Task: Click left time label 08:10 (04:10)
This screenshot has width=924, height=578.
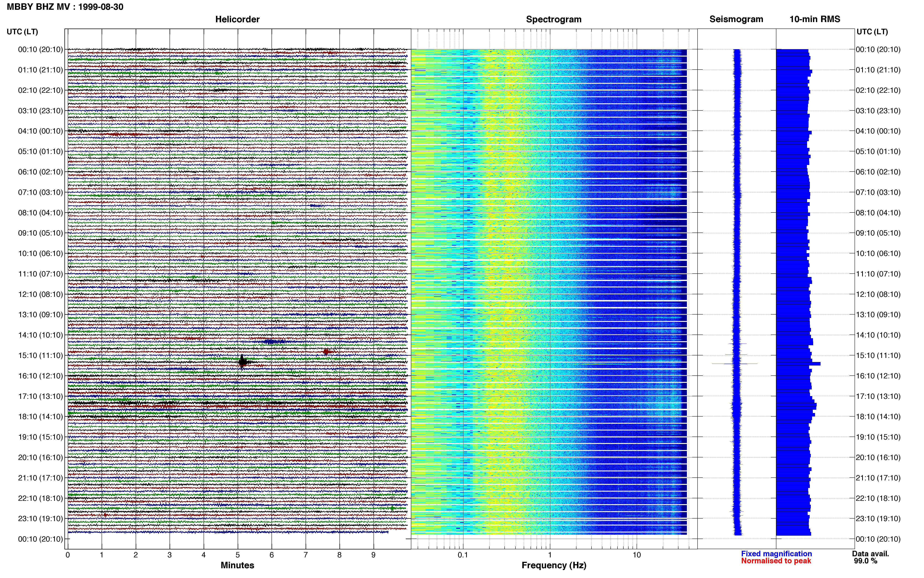Action: click(41, 212)
